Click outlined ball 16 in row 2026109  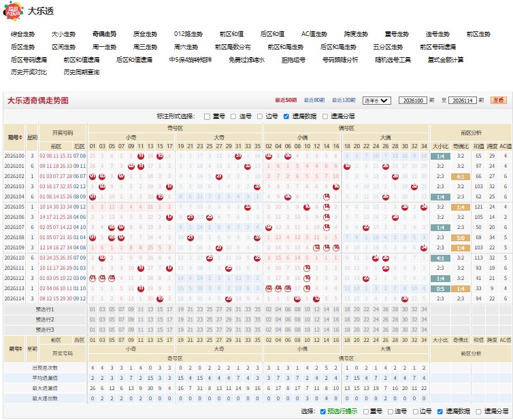[x=336, y=248]
